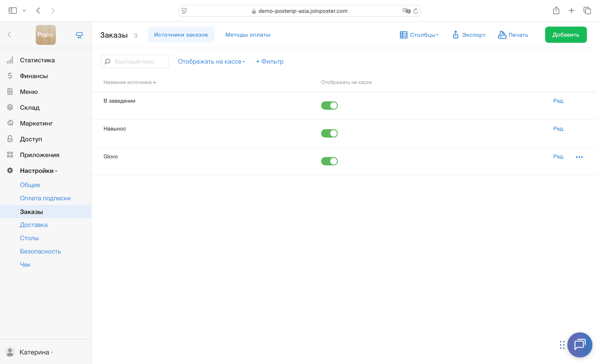599x364 pixels.
Task: Open the Склад layers icon
Action: [x=10, y=108]
